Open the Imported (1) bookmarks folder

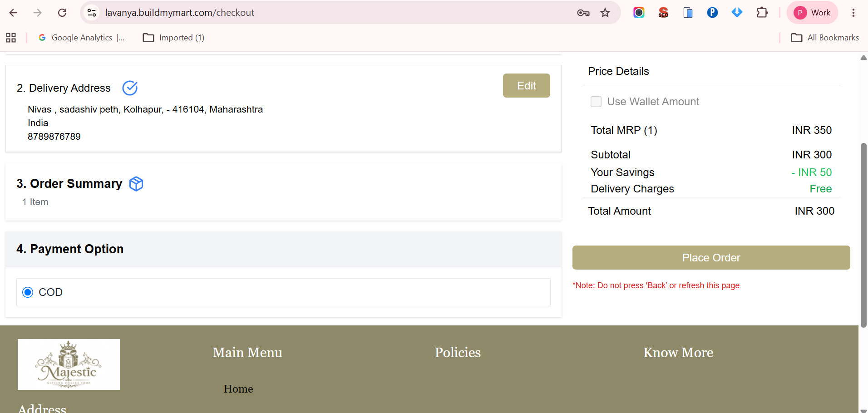point(173,38)
